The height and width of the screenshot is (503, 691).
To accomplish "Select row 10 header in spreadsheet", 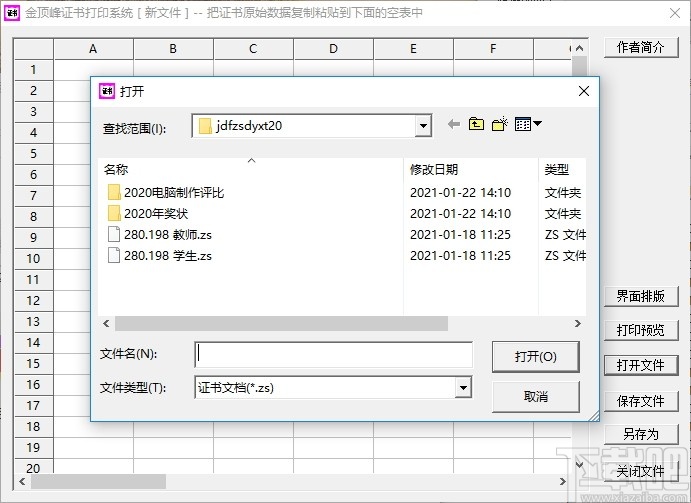I will tap(34, 258).
